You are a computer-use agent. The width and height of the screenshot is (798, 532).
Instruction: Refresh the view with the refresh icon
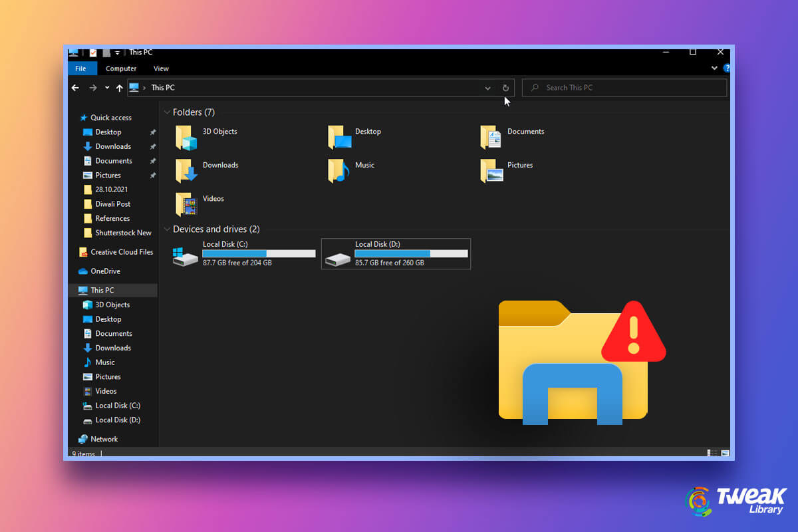(505, 87)
